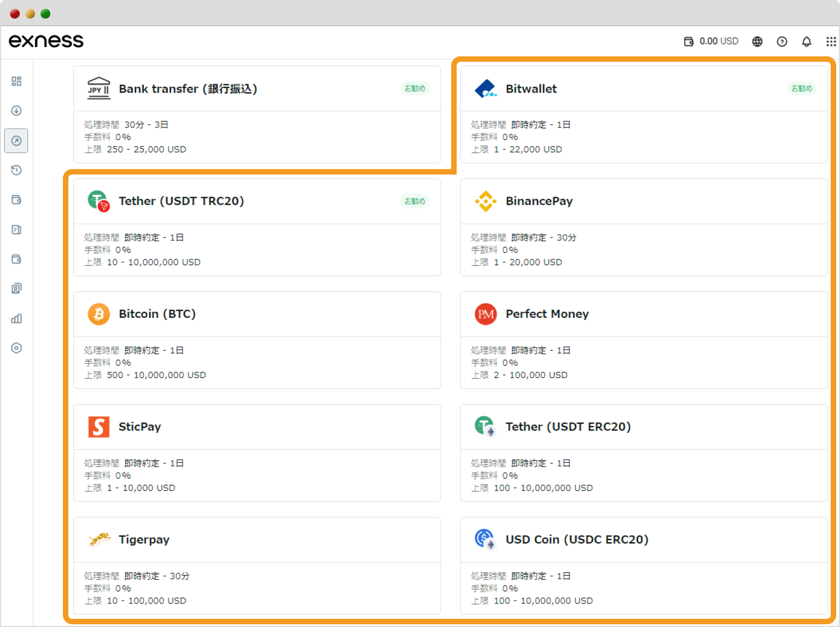Open notifications bell icon
This screenshot has width=840, height=627.
coord(806,42)
